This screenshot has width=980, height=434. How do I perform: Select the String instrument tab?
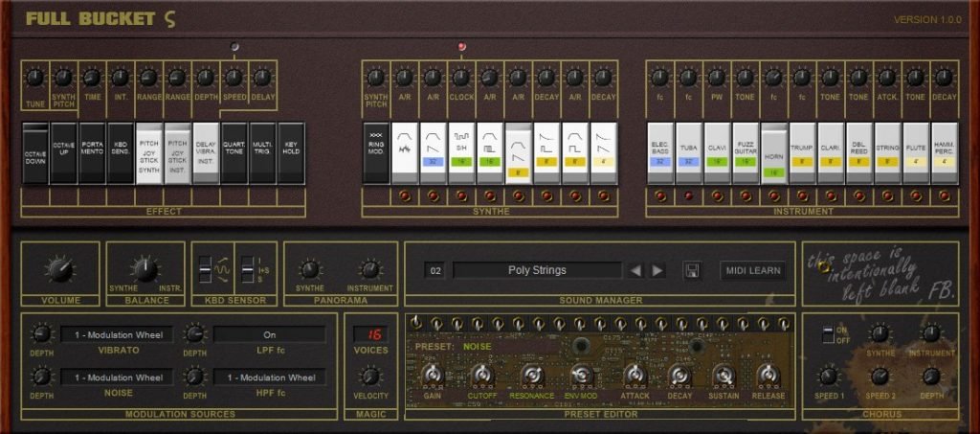887,152
